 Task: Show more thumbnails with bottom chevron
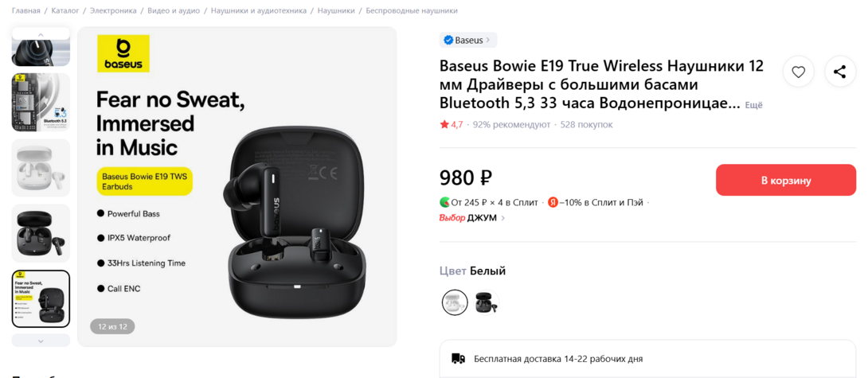[41, 341]
